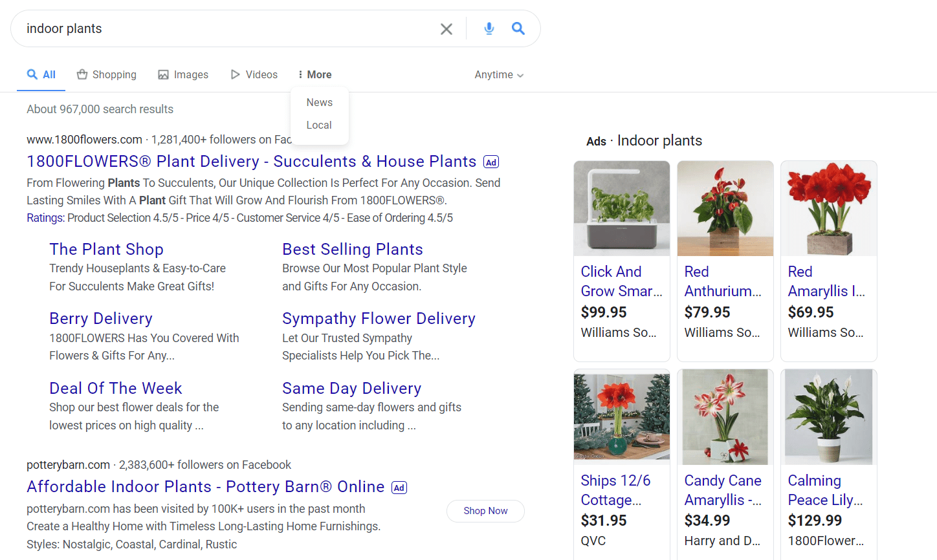Open Deal Of The Week sitelink

click(116, 389)
